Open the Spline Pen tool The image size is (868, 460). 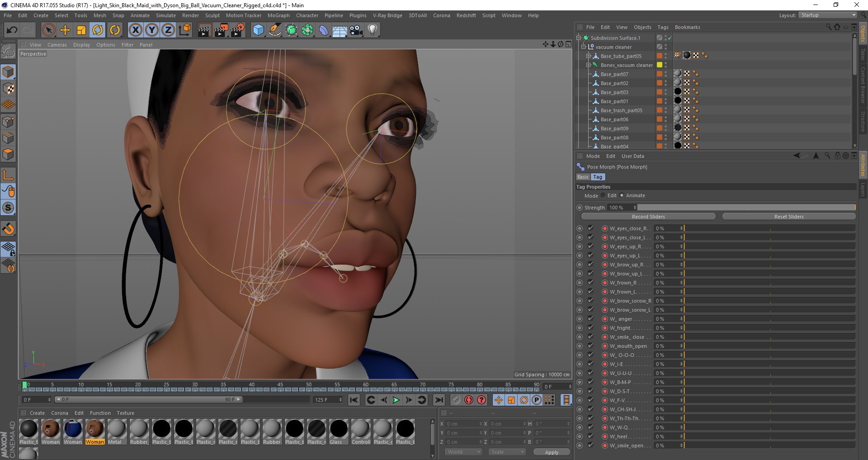[274, 30]
